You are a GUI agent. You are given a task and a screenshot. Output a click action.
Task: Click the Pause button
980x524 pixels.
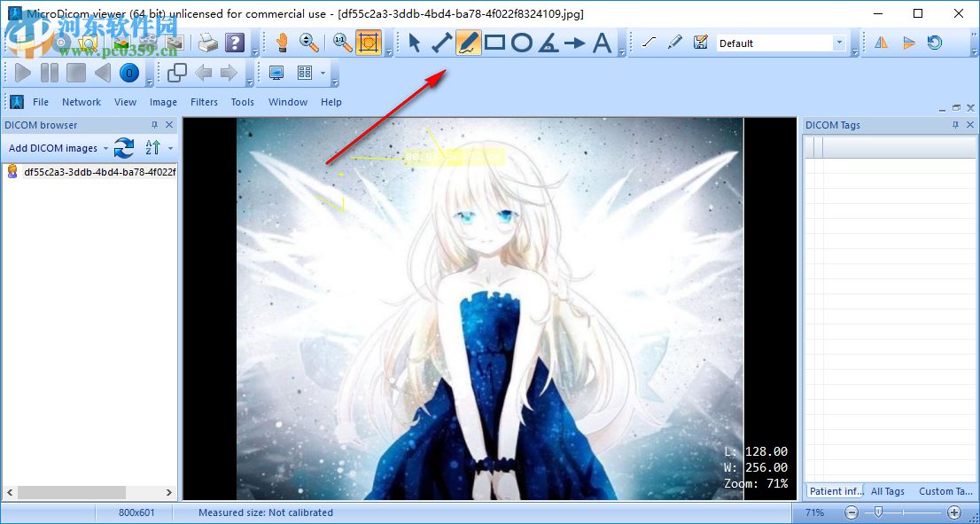click(x=50, y=74)
